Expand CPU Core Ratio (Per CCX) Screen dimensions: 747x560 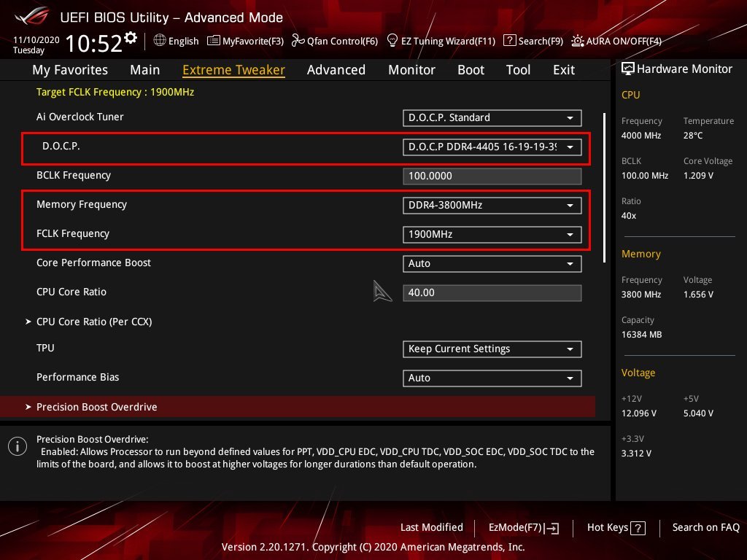pyautogui.click(x=94, y=322)
